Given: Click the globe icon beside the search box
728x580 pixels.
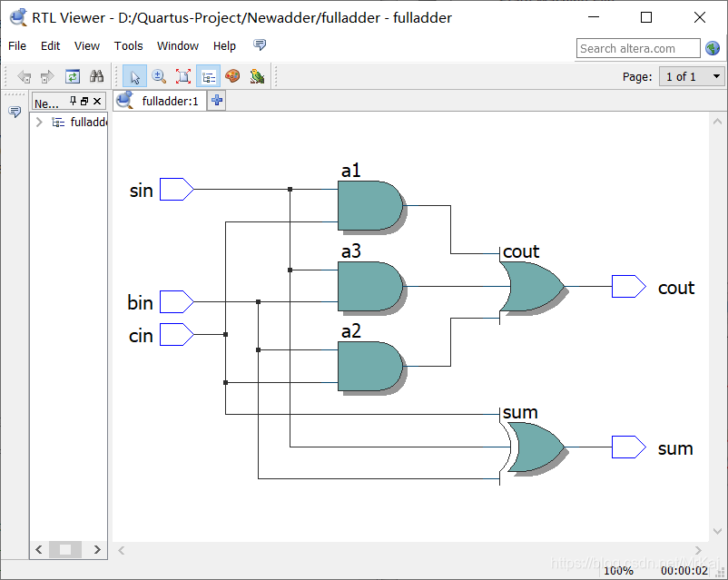Looking at the screenshot, I should click(x=713, y=48).
